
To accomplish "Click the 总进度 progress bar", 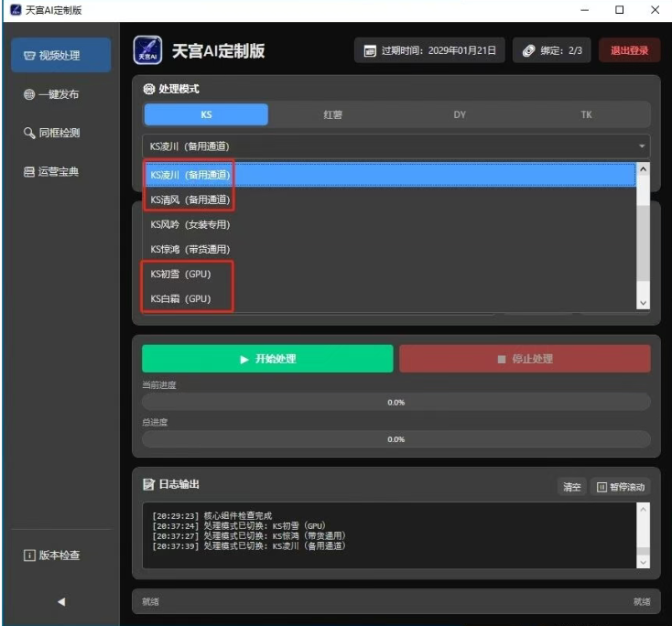I will click(x=396, y=439).
